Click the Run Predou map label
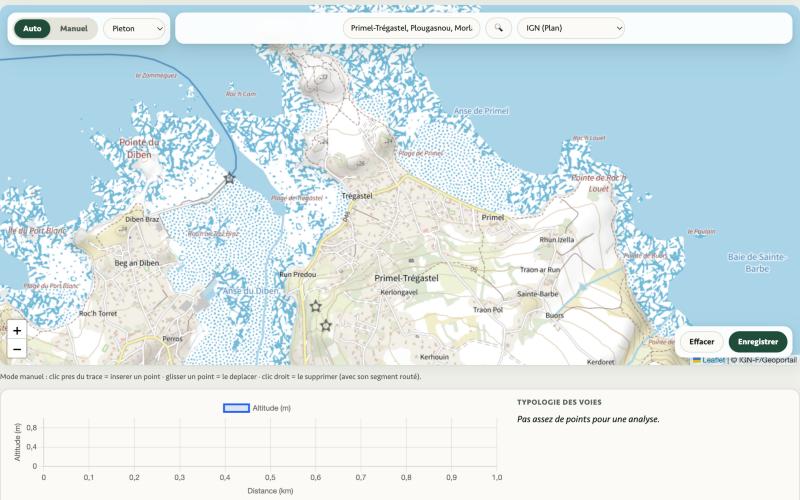Viewport: 800px width, 500px height. click(x=297, y=274)
